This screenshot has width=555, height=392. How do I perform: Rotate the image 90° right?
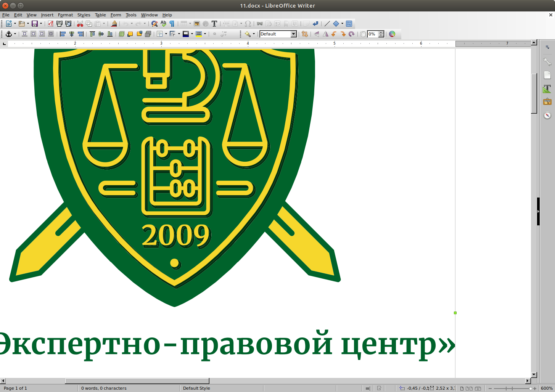point(343,34)
